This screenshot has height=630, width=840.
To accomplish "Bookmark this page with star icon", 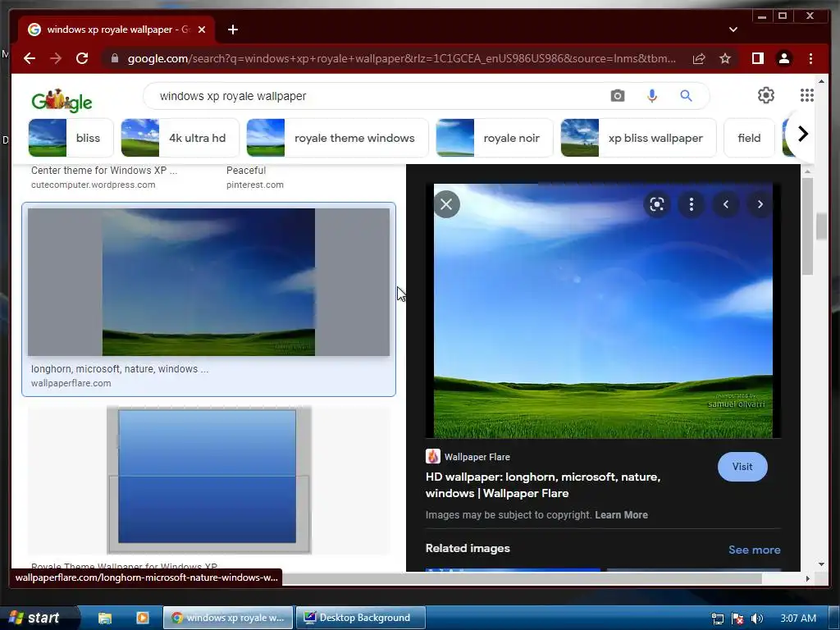I will coord(725,58).
